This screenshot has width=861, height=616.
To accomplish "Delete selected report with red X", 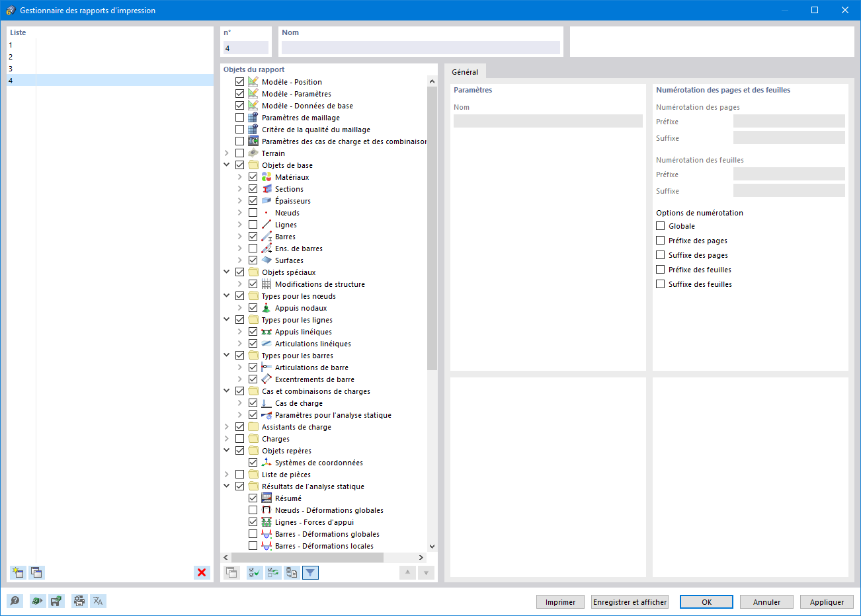I will coord(202,572).
